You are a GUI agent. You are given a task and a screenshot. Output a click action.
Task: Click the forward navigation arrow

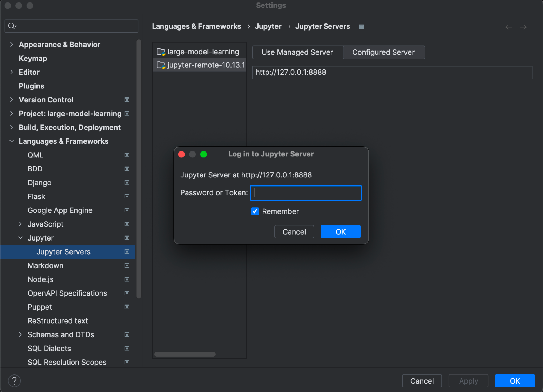click(523, 27)
